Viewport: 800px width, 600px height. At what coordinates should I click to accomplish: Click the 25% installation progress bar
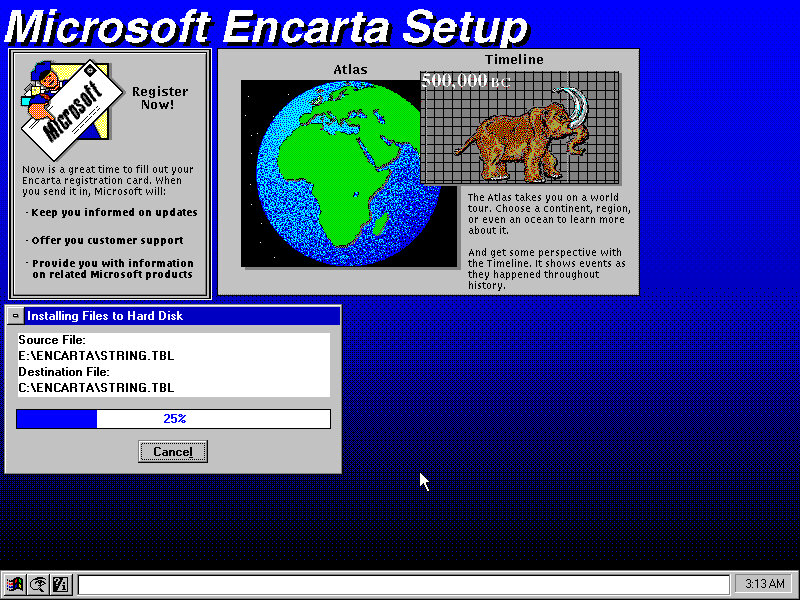[173, 419]
